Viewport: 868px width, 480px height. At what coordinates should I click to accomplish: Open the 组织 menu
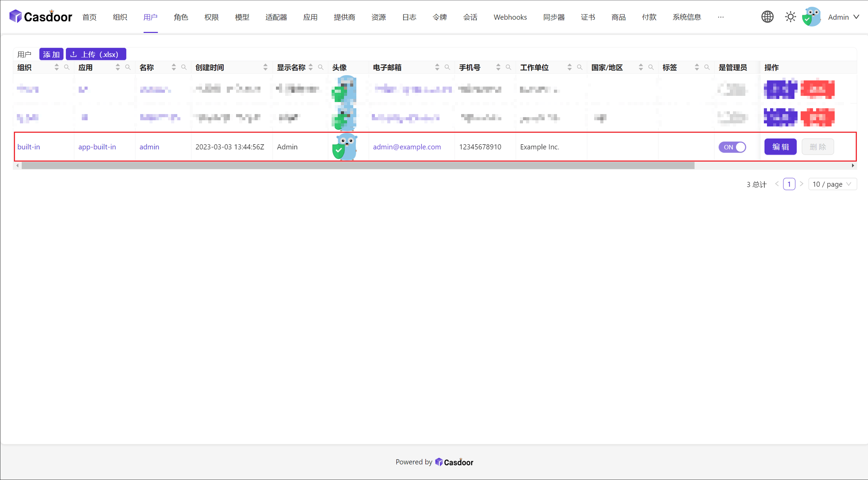point(120,17)
